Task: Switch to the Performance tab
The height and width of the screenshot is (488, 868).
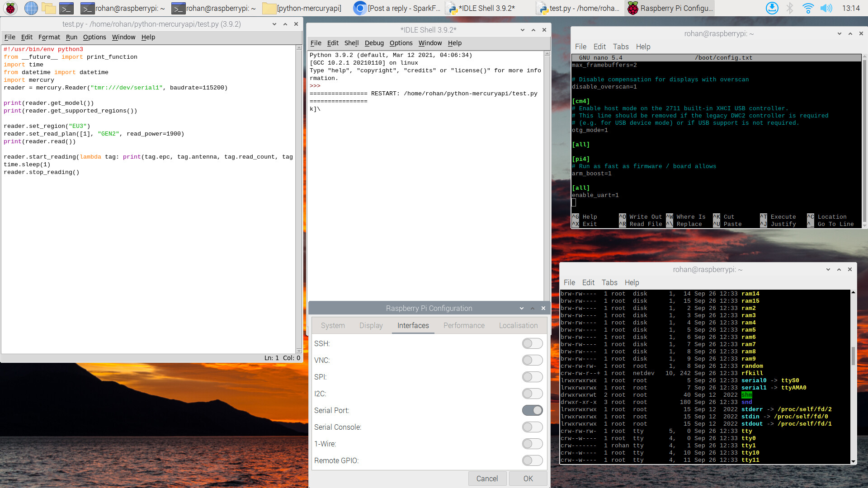Action: [464, 325]
